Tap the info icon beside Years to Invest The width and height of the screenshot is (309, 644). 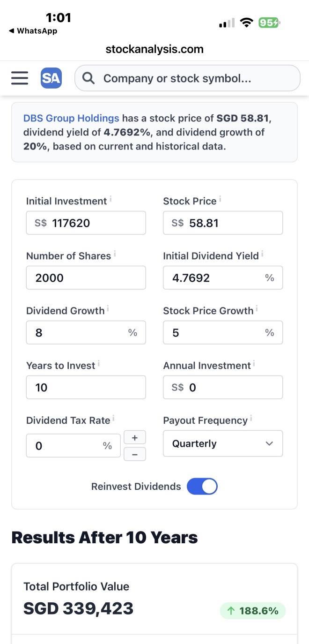coord(99,363)
